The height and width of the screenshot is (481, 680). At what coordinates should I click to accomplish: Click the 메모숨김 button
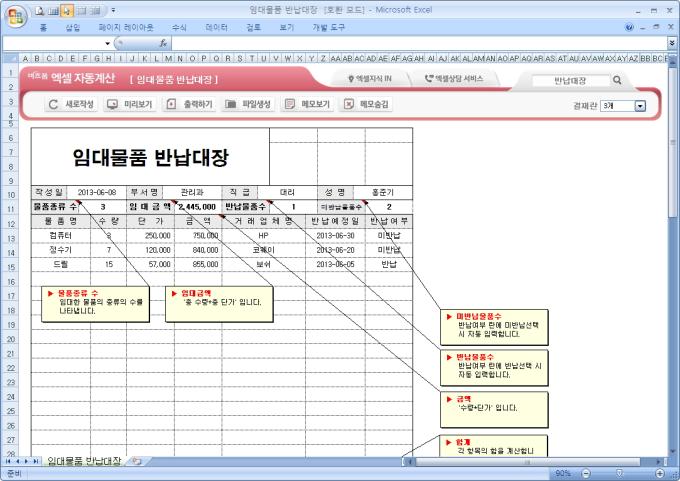(366, 105)
